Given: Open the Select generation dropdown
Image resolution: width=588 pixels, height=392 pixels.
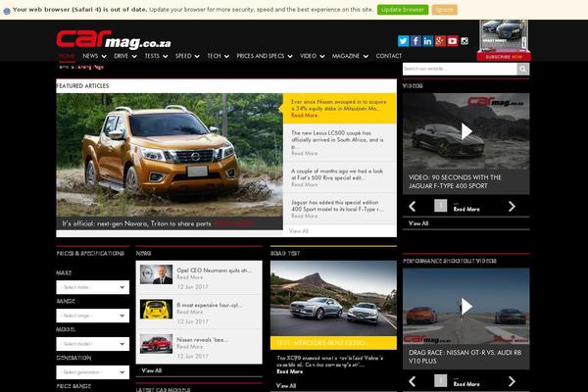Looking at the screenshot, I should pyautogui.click(x=93, y=372).
